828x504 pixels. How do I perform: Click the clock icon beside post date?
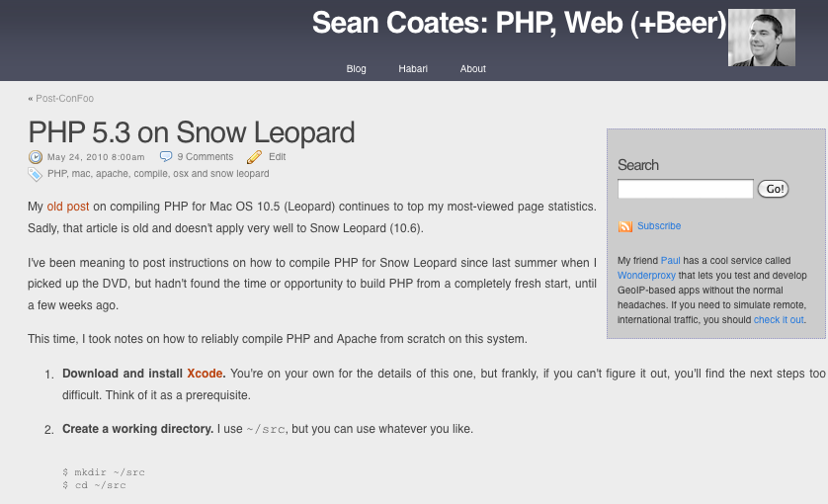(x=36, y=157)
